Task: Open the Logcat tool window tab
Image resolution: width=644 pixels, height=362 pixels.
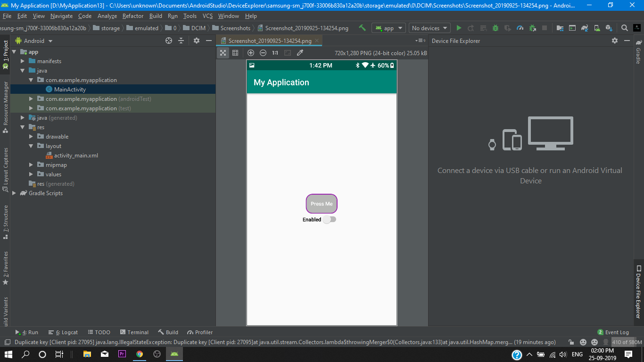Action: click(63, 332)
